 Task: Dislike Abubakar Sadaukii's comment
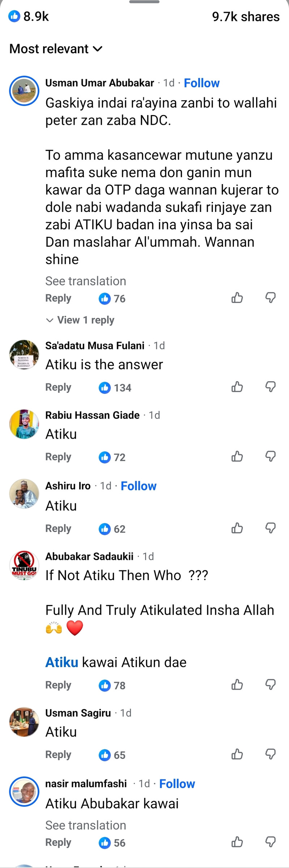271,685
